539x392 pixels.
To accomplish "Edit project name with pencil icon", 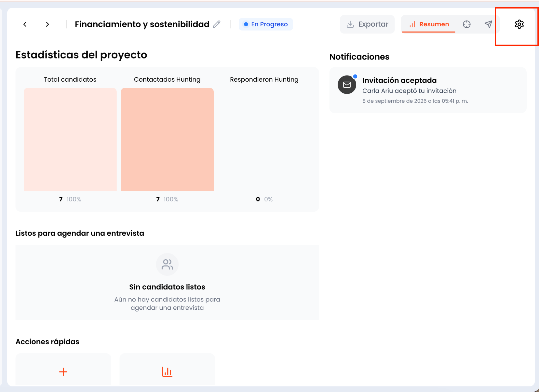I will 217,24.
